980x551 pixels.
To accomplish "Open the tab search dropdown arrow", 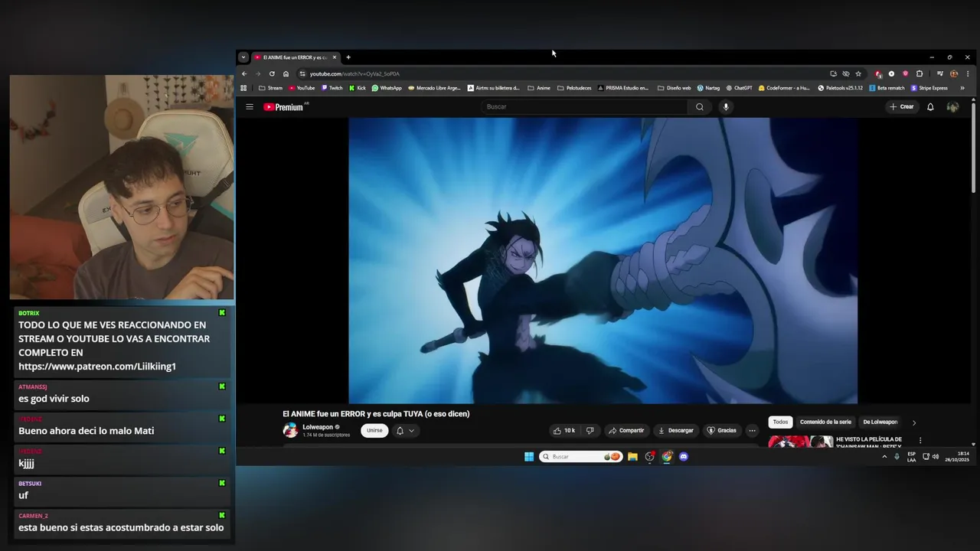I will click(x=243, y=57).
